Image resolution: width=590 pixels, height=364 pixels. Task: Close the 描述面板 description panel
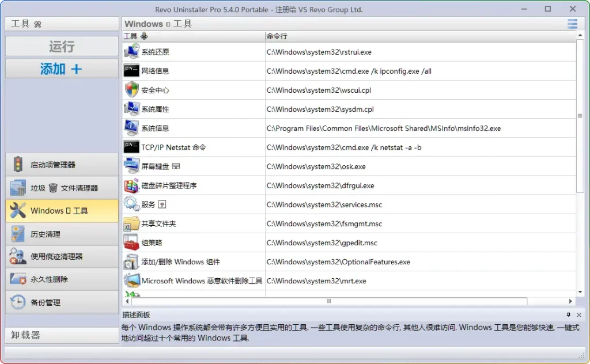(x=579, y=314)
